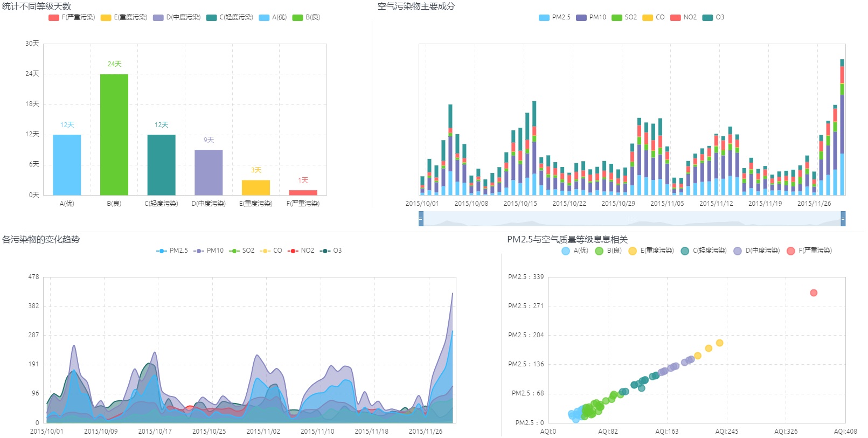Click the 2015/11/10 trend chart axis label
The width and height of the screenshot is (868, 438).
317,432
